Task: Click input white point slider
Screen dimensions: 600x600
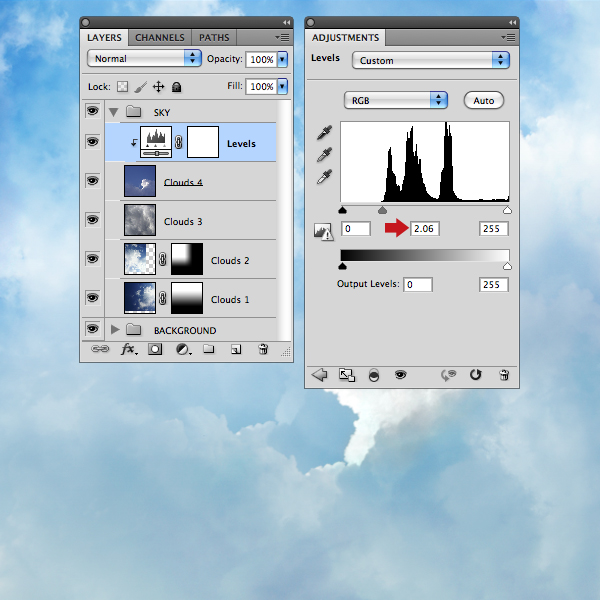Action: (x=507, y=210)
